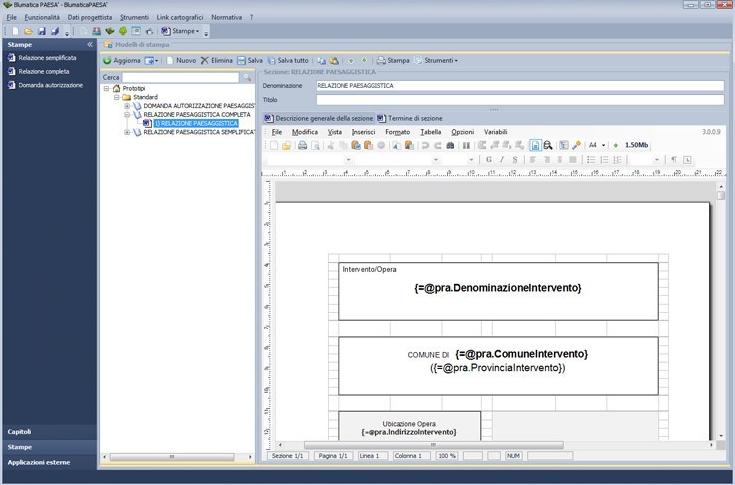The height and width of the screenshot is (485, 735).
Task: Click the Aggiorna refresh icon
Action: click(x=108, y=60)
